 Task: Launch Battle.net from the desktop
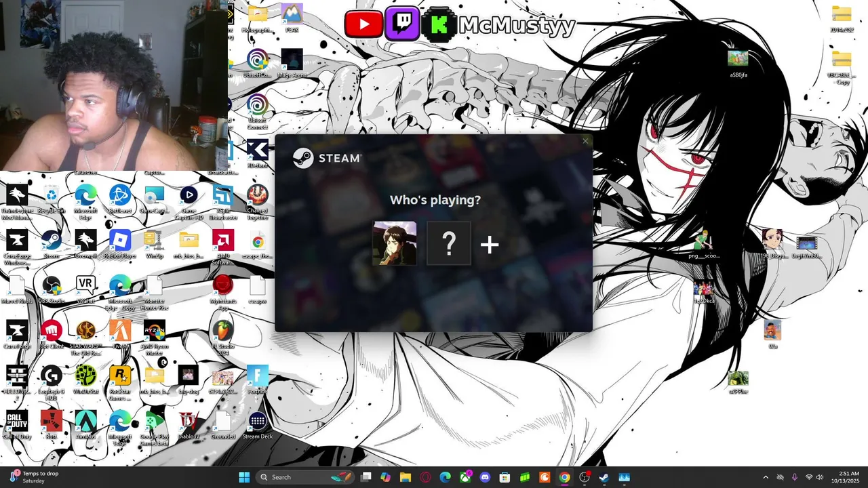(120, 201)
